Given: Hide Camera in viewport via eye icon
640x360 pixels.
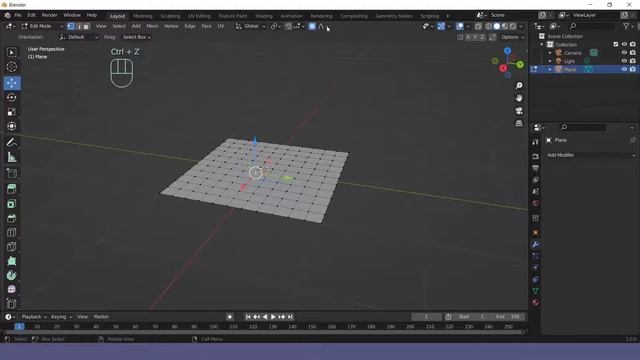Looking at the screenshot, I should tap(624, 53).
